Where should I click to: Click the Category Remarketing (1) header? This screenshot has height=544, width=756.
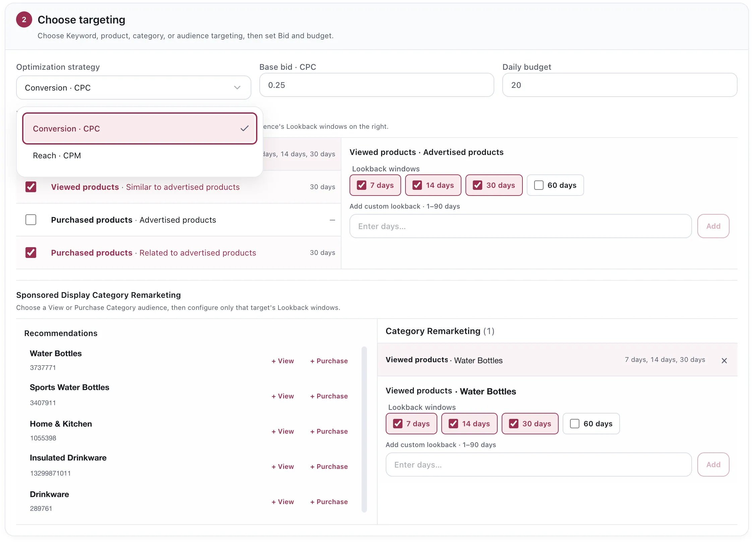[x=440, y=331]
